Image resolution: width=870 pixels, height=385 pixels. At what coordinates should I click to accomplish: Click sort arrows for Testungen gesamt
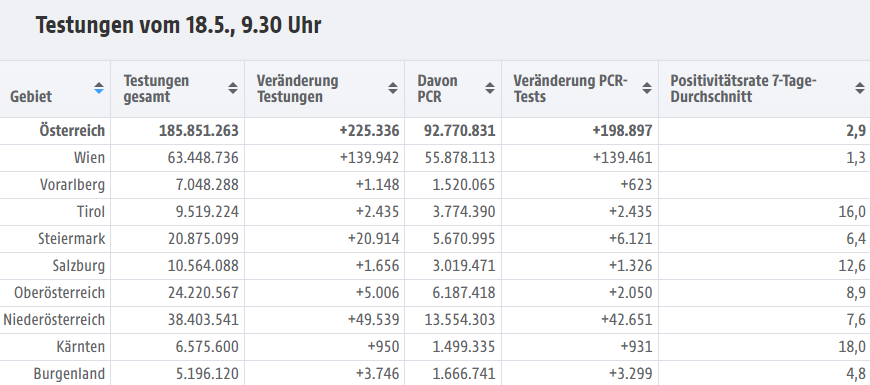pos(233,88)
